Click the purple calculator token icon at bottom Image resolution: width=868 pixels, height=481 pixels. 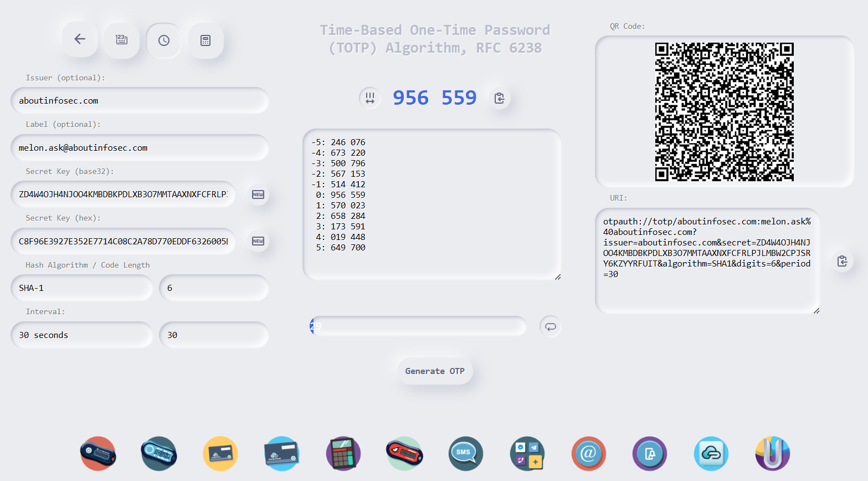pyautogui.click(x=343, y=453)
